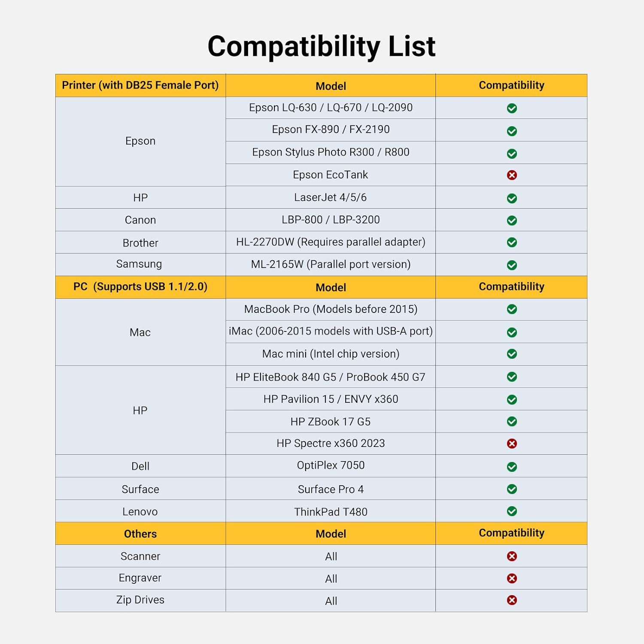
Task: Select the 'Others' section header
Action: (x=140, y=534)
